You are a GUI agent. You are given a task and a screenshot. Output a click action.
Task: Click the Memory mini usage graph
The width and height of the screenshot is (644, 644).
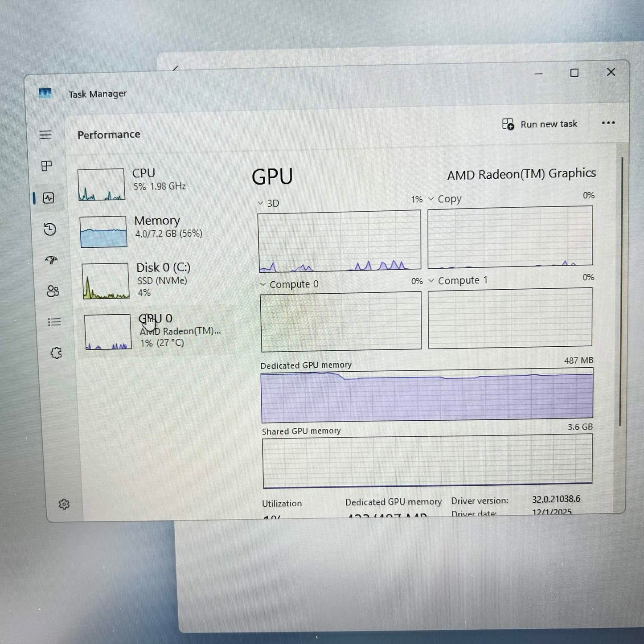103,231
